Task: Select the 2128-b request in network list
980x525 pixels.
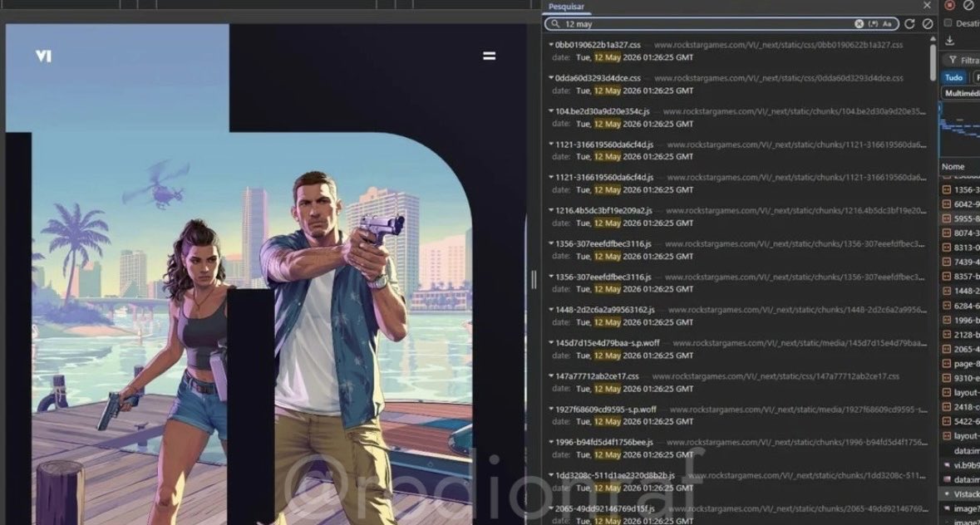Action: pos(961,335)
